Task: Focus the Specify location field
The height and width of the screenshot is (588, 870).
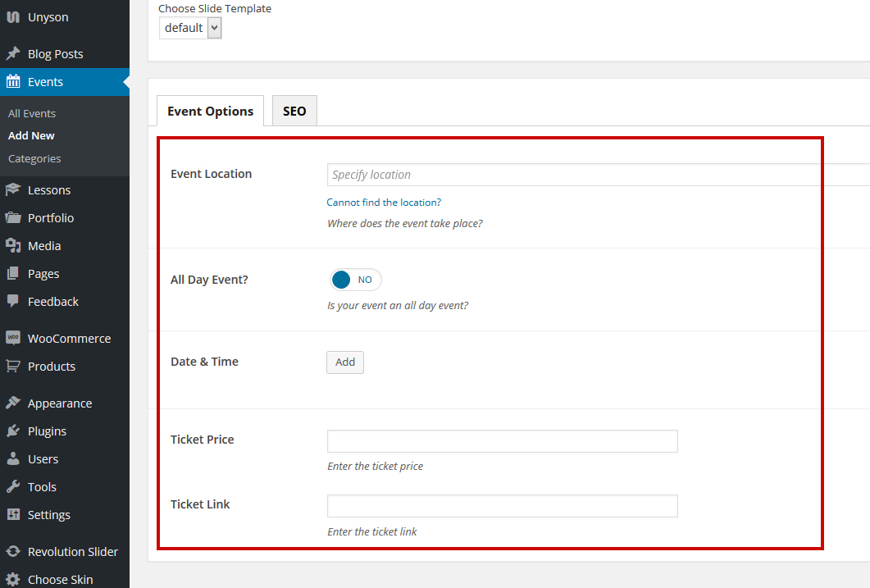Action: (599, 175)
